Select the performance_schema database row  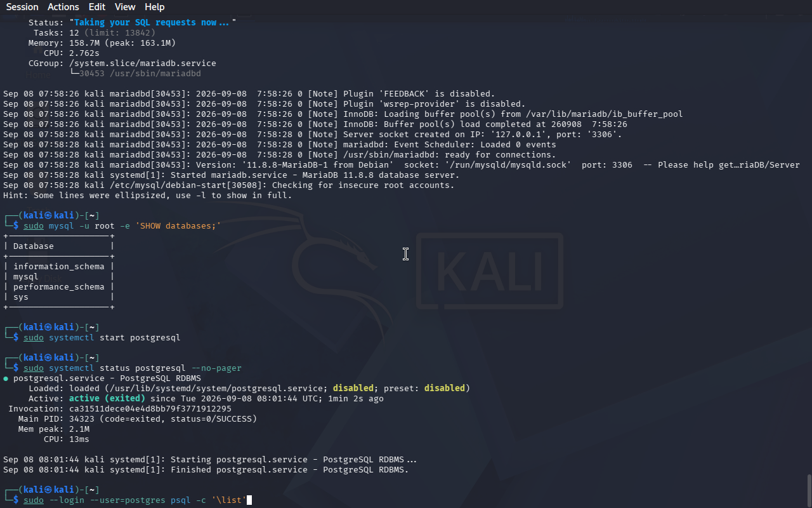point(59,287)
